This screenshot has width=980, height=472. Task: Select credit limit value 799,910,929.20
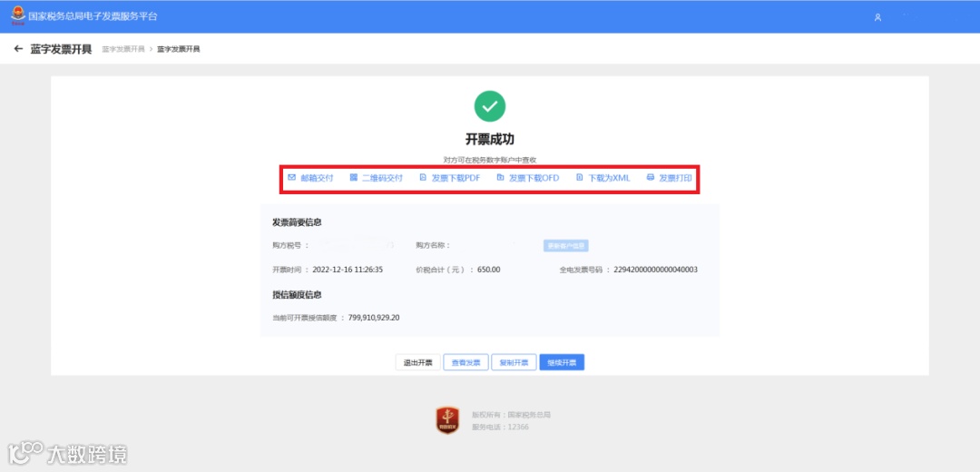click(374, 318)
